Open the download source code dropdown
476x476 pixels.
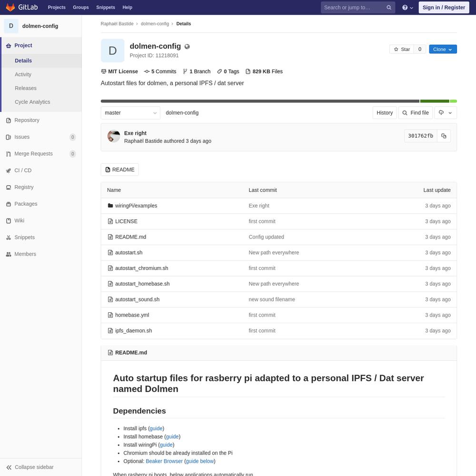tap(446, 113)
